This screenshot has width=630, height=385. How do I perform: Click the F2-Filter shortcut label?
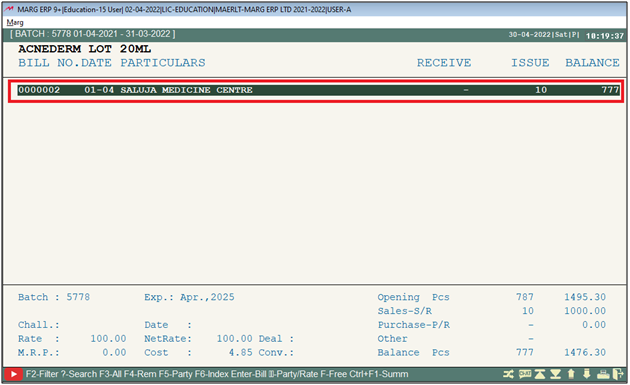coord(42,374)
